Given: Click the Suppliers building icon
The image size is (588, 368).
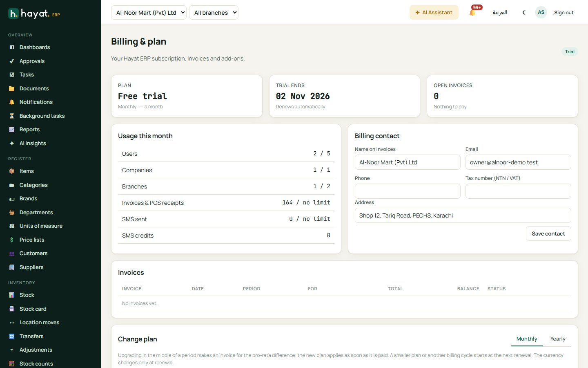Looking at the screenshot, I should pyautogui.click(x=12, y=267).
